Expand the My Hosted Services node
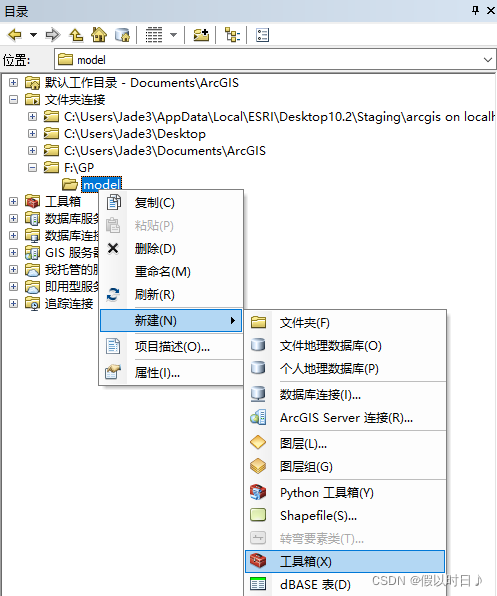The width and height of the screenshot is (497, 596). (13, 269)
